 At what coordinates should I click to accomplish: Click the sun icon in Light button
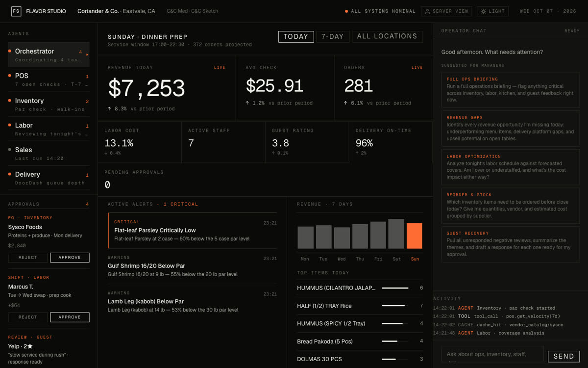(x=483, y=11)
